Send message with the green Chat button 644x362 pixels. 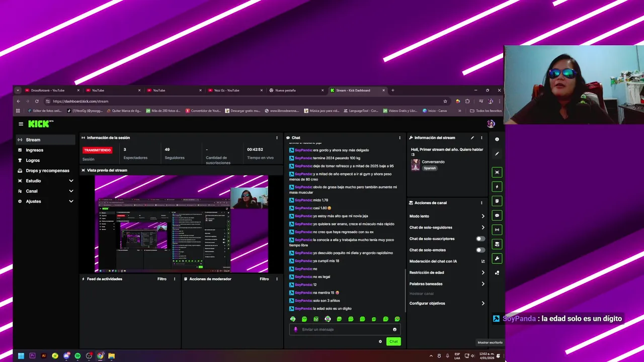pyautogui.click(x=393, y=341)
